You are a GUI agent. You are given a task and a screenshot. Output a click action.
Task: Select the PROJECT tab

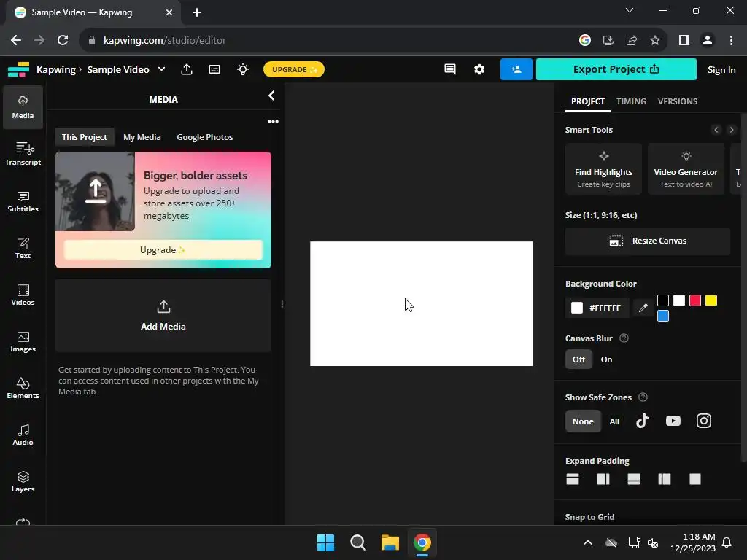[x=588, y=101]
